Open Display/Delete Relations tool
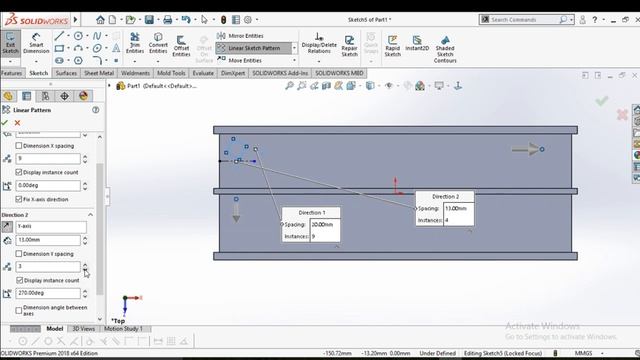 tap(319, 43)
